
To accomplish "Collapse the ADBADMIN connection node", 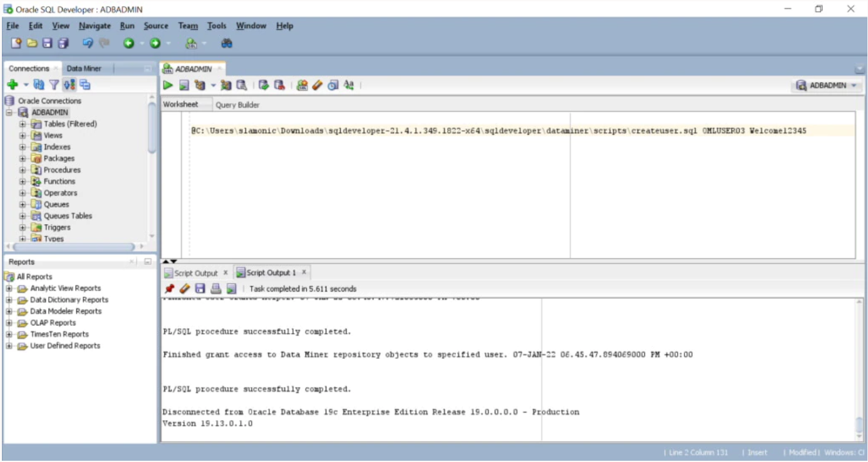I will coord(9,113).
